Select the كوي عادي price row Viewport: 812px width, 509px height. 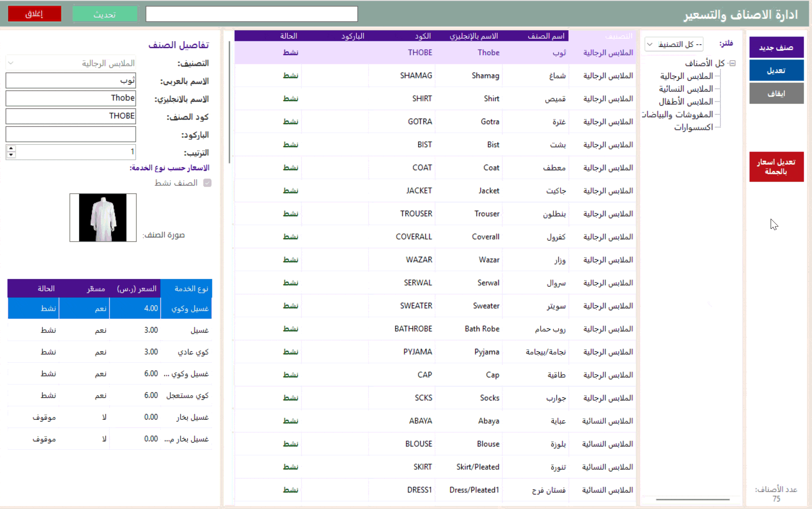click(x=110, y=352)
